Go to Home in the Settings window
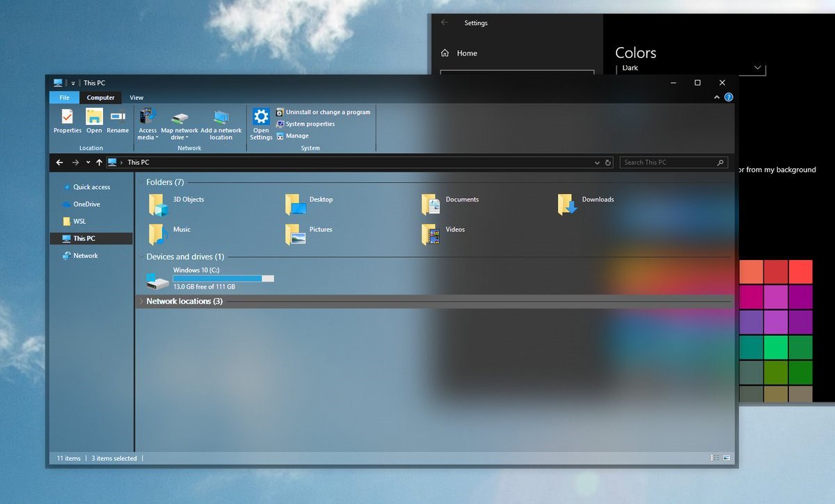 click(467, 53)
